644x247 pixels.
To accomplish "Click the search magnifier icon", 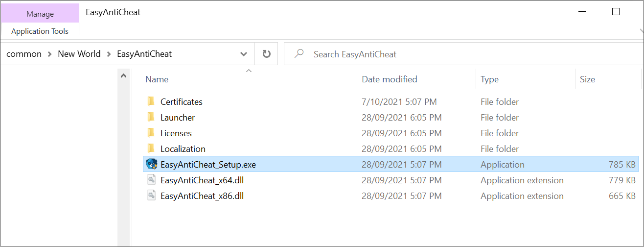I will (x=299, y=53).
